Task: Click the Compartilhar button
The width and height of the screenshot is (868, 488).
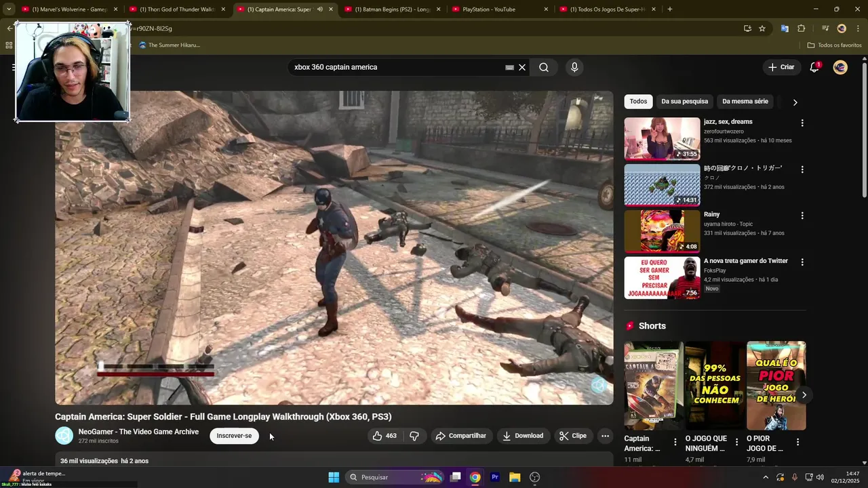Action: tap(461, 436)
